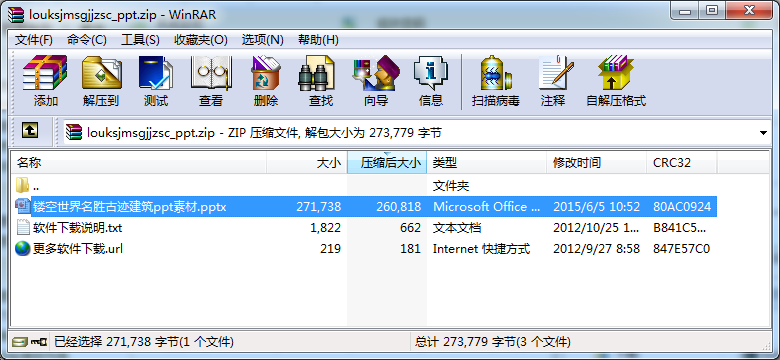This screenshot has width=780, height=360.
Task: Click the 80AC0924 CRC cell
Action: pyautogui.click(x=682, y=207)
